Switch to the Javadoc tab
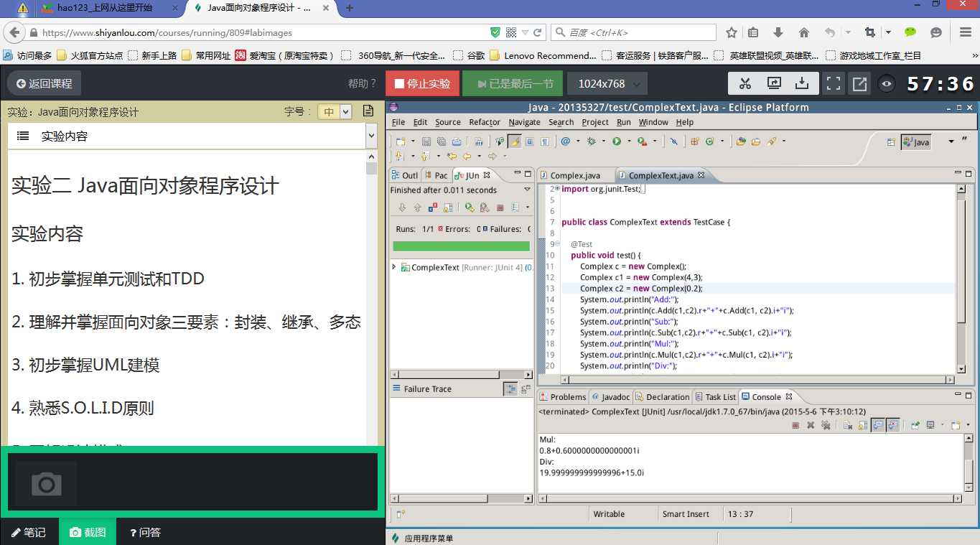The width and height of the screenshot is (980, 545). 611,396
